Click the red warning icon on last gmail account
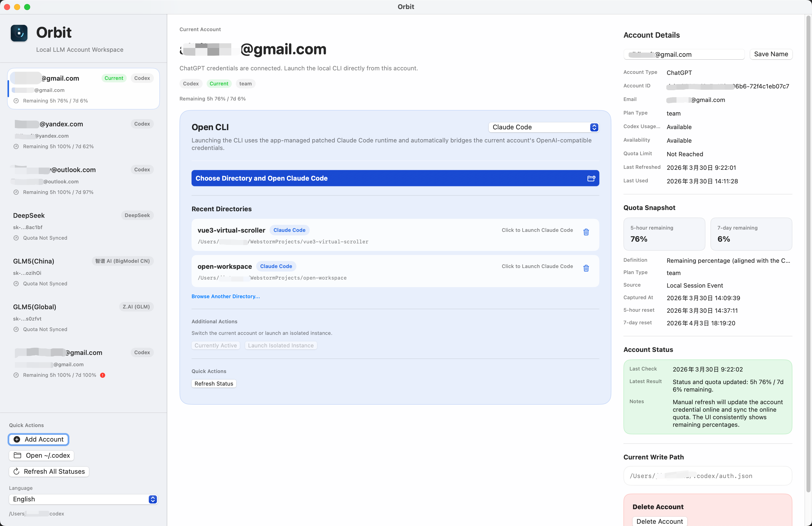Screen dimensions: 812x526 tap(102, 375)
